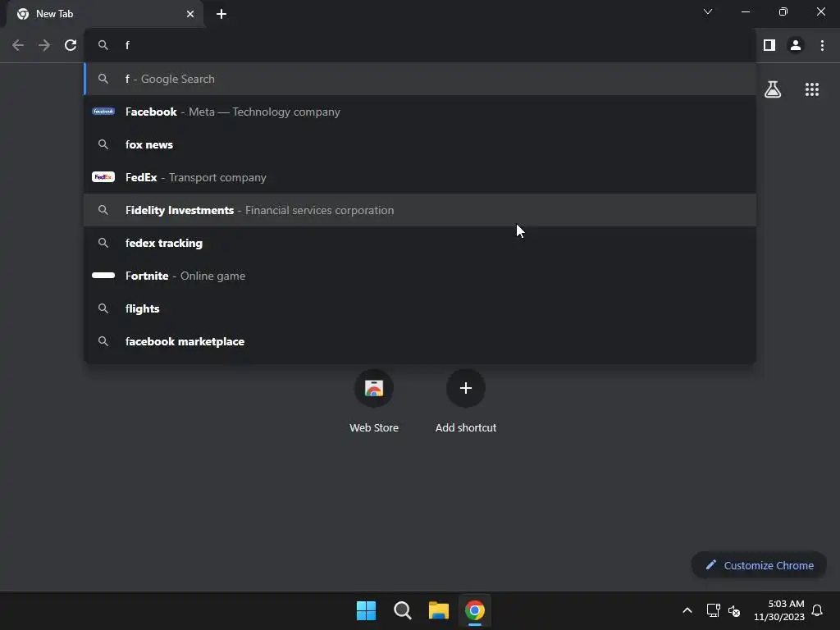
Task: Open Windows taskbar search
Action: pos(402,610)
